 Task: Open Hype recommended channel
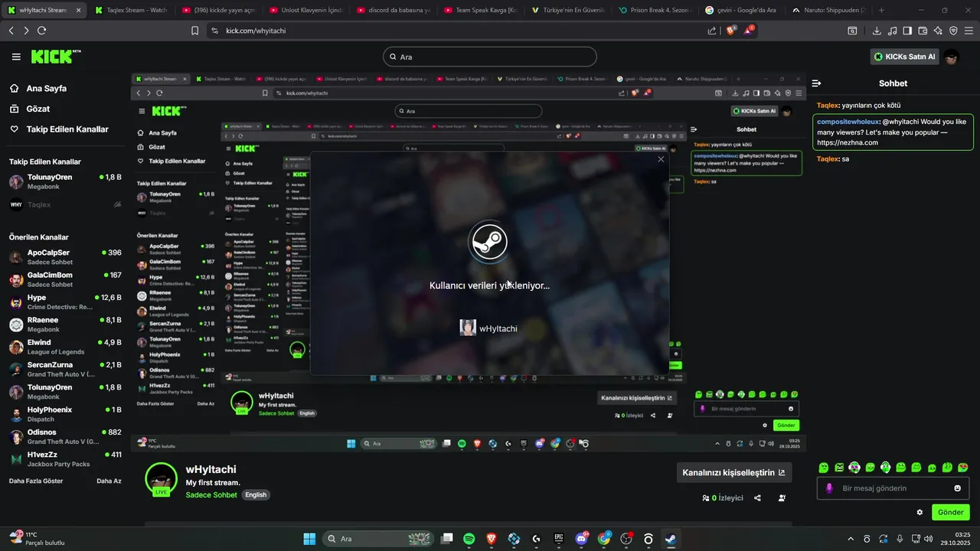coord(65,302)
